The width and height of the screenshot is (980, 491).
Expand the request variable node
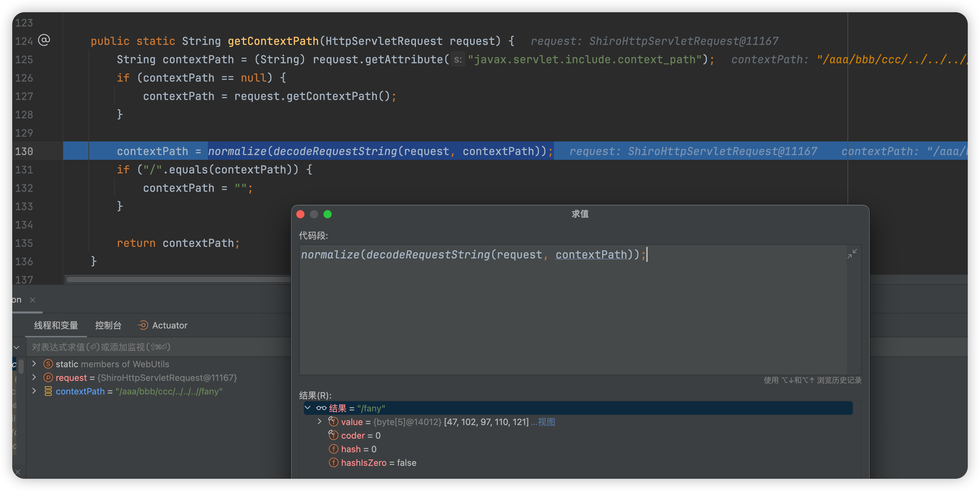coord(34,377)
